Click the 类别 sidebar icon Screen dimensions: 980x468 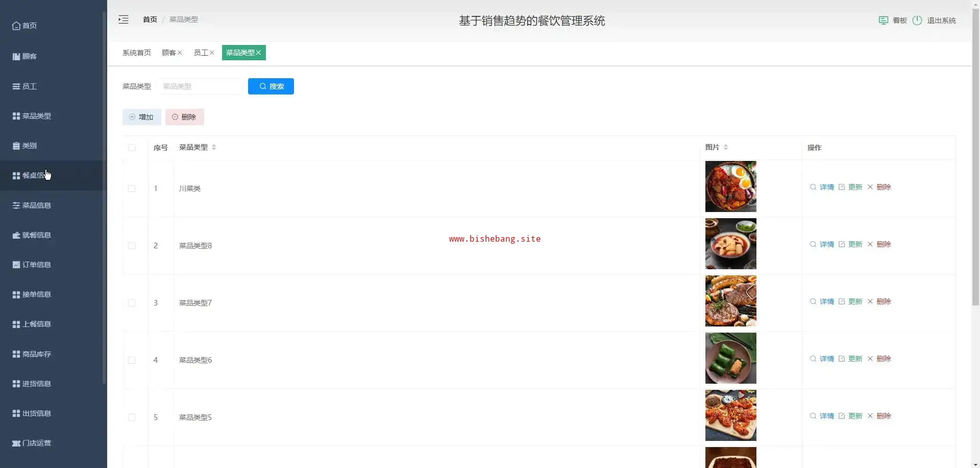16,146
